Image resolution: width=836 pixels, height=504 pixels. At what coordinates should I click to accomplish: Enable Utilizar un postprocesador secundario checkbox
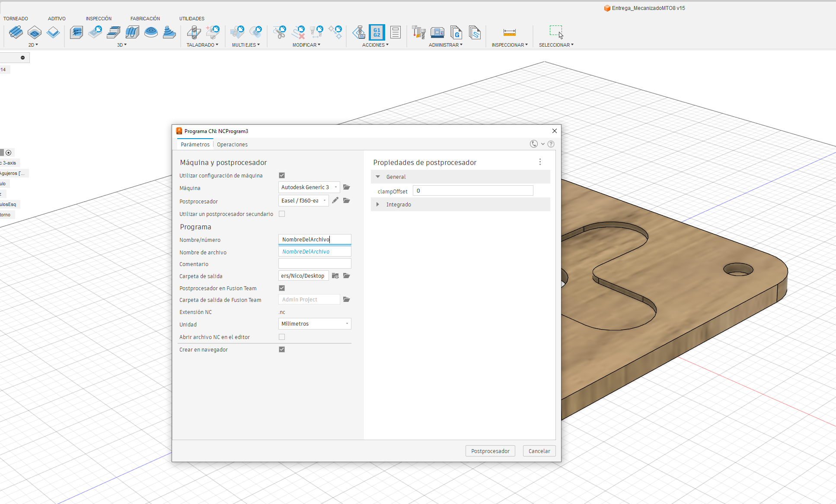click(282, 214)
